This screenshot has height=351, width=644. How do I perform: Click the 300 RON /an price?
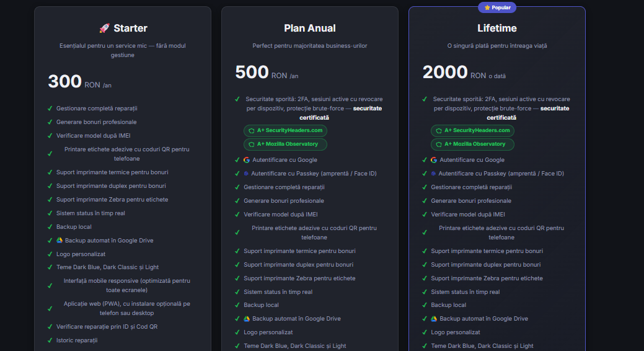pos(80,81)
